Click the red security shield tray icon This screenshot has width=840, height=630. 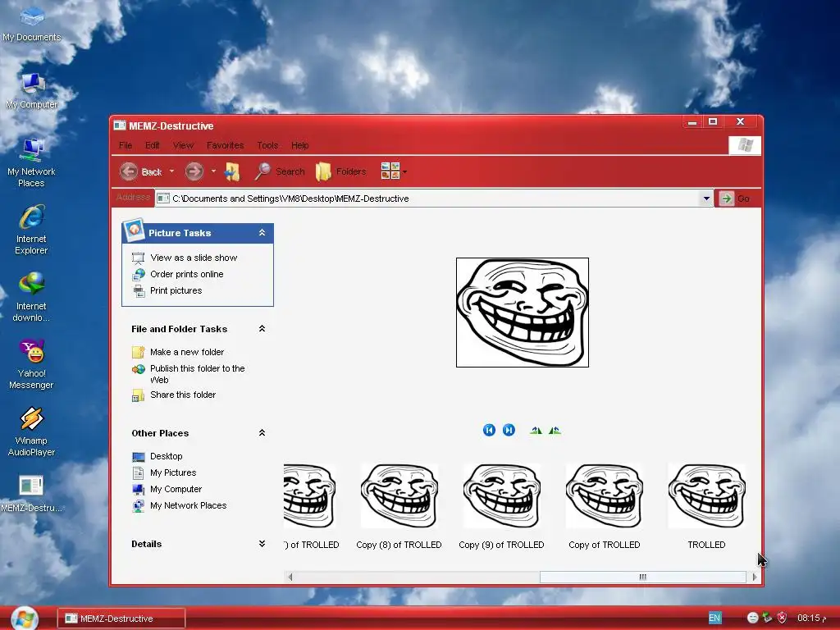click(782, 619)
